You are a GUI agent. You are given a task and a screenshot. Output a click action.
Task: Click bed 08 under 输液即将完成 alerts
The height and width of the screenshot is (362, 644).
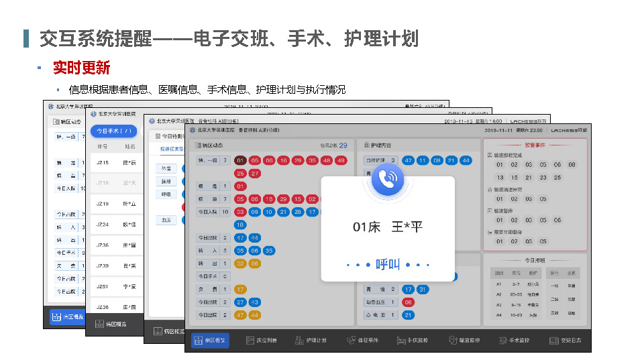tap(572, 165)
